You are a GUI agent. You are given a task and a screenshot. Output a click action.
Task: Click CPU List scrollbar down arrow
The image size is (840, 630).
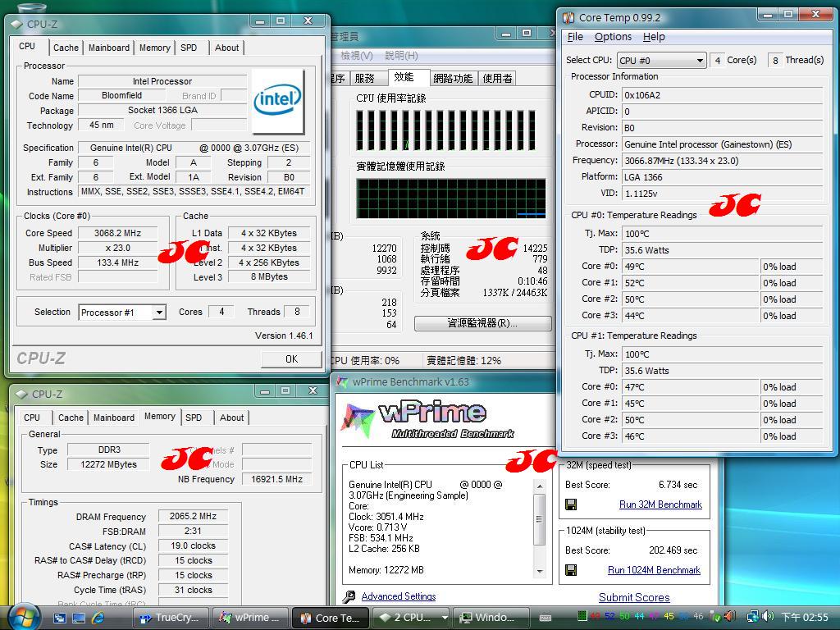click(540, 571)
